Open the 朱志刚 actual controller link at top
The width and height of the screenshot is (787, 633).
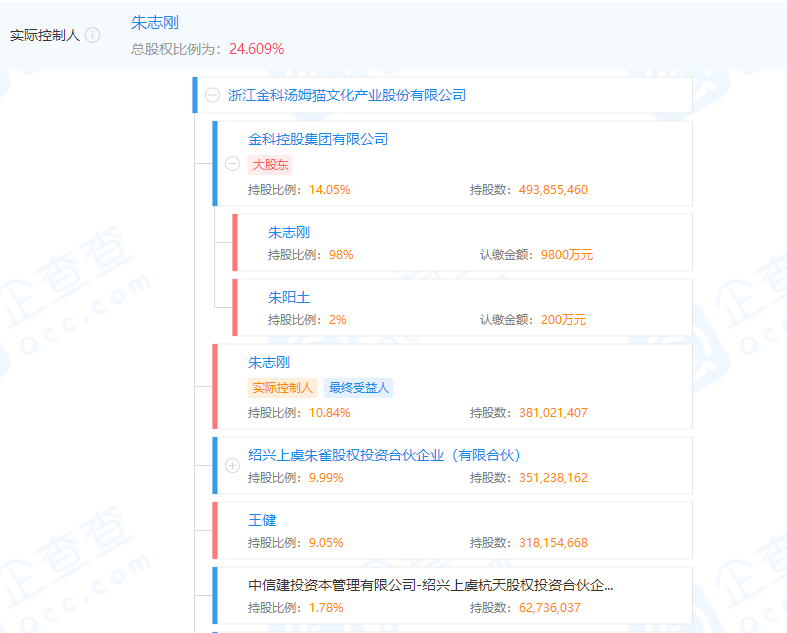(155, 23)
